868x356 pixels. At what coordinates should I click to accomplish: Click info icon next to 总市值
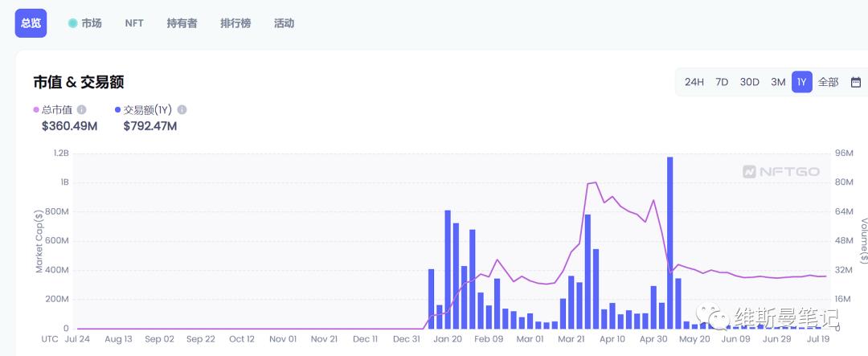click(x=82, y=109)
